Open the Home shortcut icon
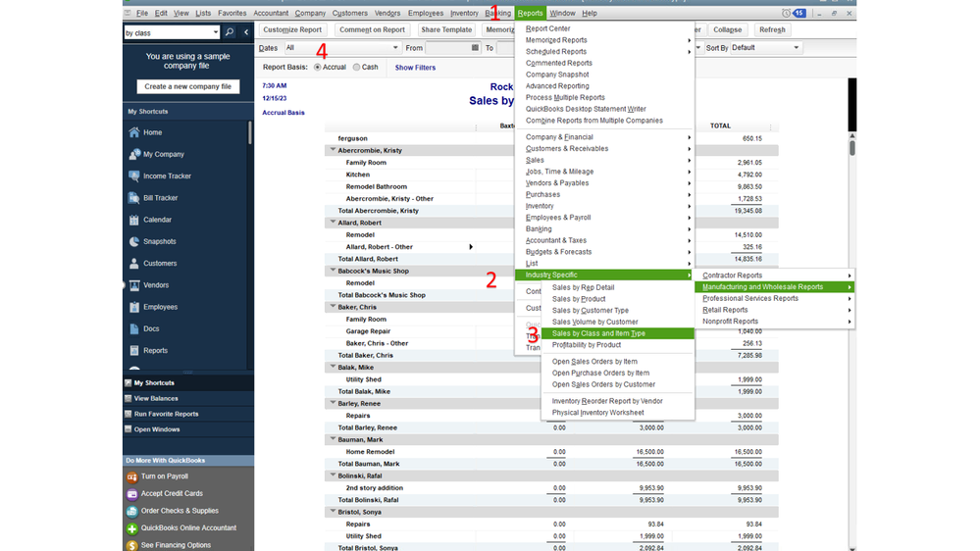980x551 pixels. tap(133, 132)
